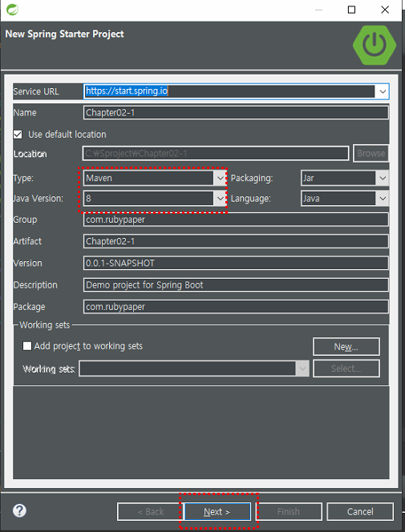Click the Group field com.rubypaper

(236, 220)
